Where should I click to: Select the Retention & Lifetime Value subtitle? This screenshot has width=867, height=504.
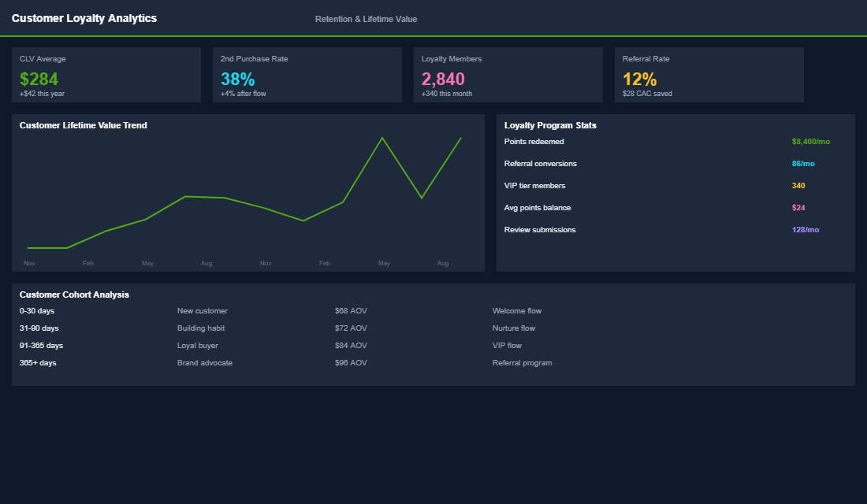(366, 19)
